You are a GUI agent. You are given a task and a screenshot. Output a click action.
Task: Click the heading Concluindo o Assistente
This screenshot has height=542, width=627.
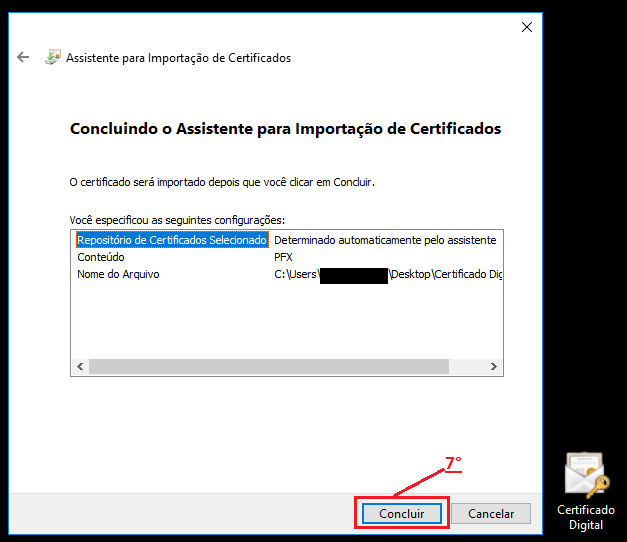coord(285,129)
